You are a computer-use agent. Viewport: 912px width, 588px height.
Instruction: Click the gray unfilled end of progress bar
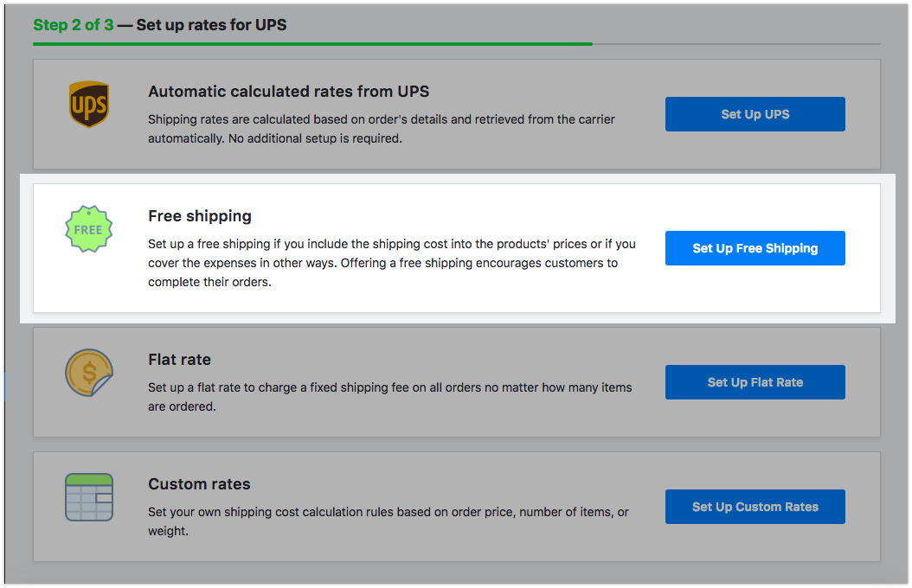pos(735,43)
